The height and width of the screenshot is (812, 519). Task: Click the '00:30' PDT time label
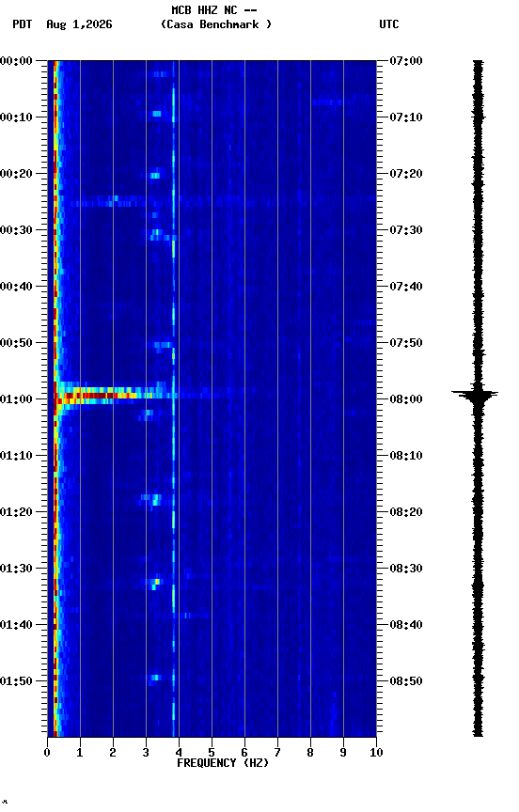pyautogui.click(x=16, y=230)
